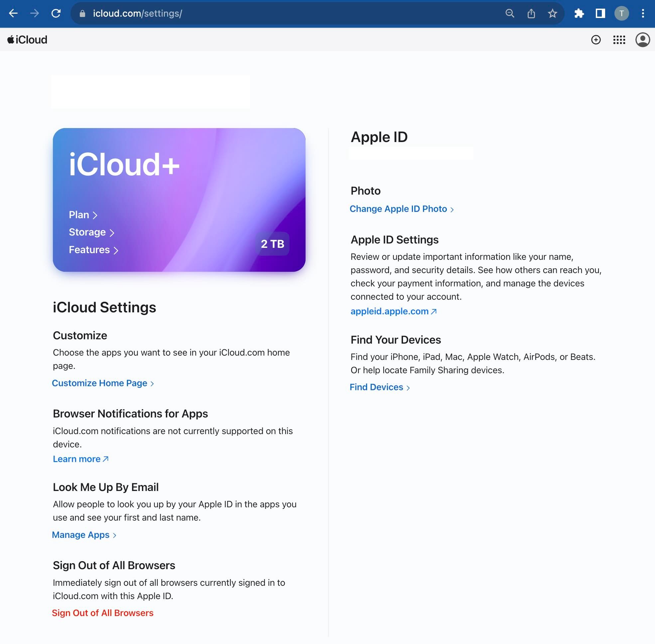Click the browser back arrow
This screenshot has width=655, height=644.
click(13, 14)
